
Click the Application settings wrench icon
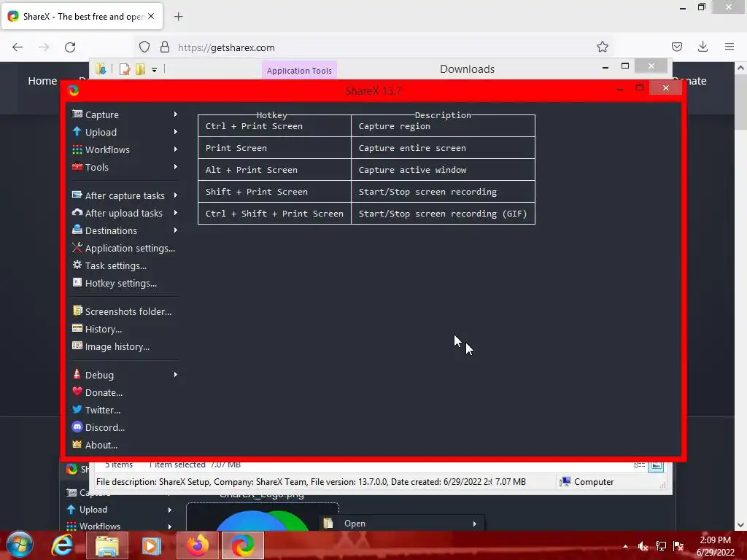(77, 247)
